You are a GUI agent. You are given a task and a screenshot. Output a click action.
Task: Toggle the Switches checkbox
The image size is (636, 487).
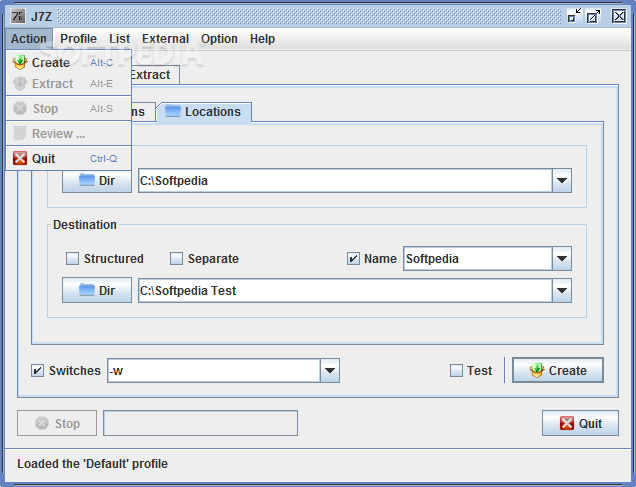tap(37, 371)
